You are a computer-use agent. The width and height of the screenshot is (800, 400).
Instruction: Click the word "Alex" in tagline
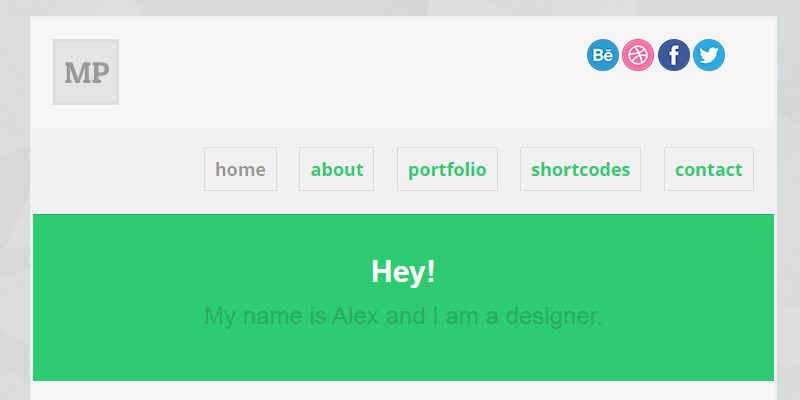coord(355,317)
